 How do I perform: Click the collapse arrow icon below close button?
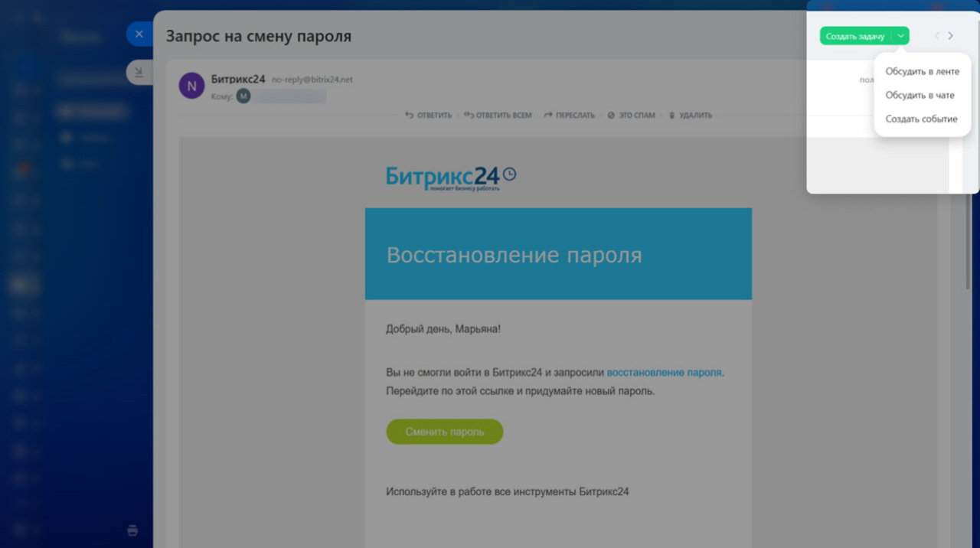pyautogui.click(x=139, y=72)
